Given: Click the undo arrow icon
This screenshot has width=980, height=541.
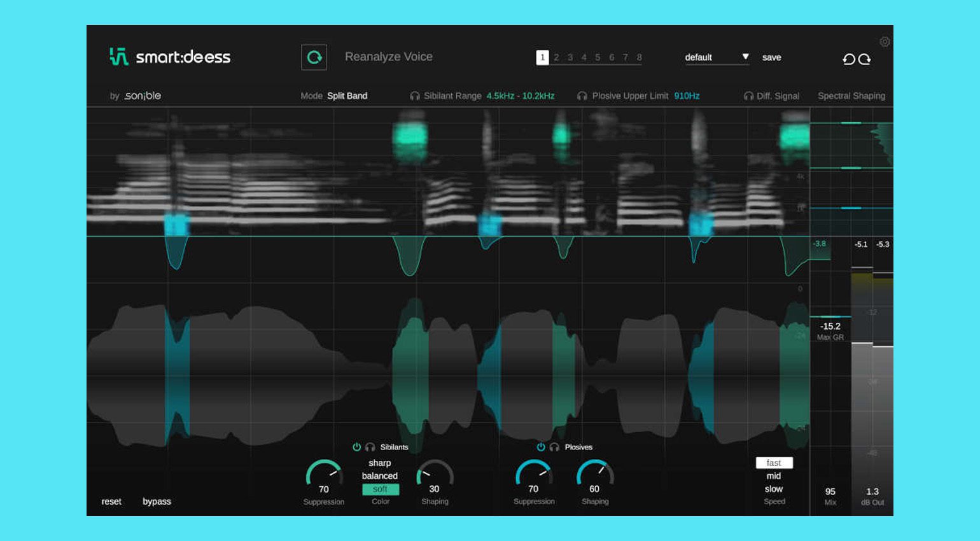Looking at the screenshot, I should pos(848,59).
